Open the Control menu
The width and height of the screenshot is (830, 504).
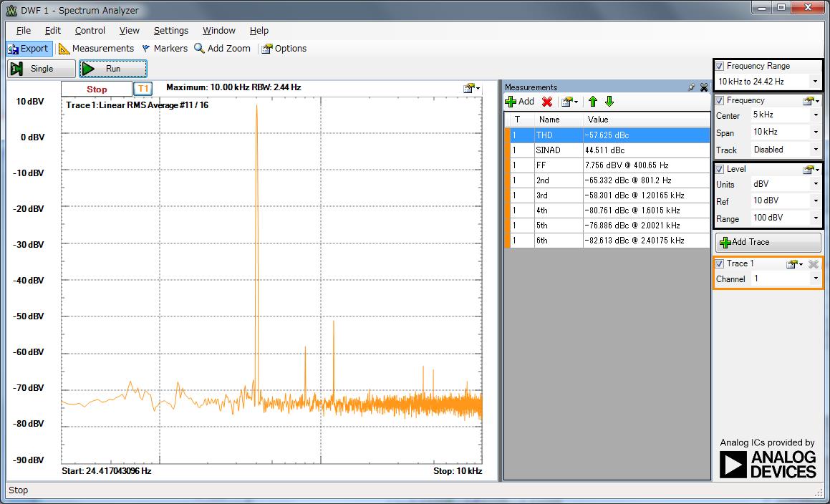[90, 31]
